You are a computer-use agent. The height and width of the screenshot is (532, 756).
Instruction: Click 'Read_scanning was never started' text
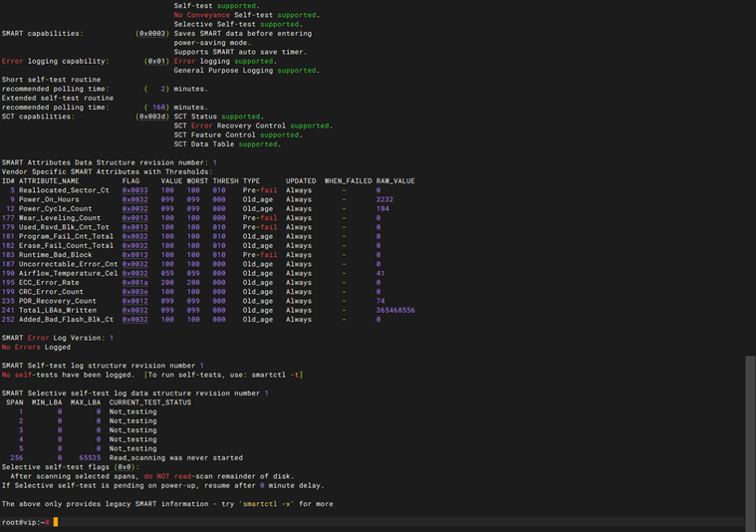pos(176,457)
